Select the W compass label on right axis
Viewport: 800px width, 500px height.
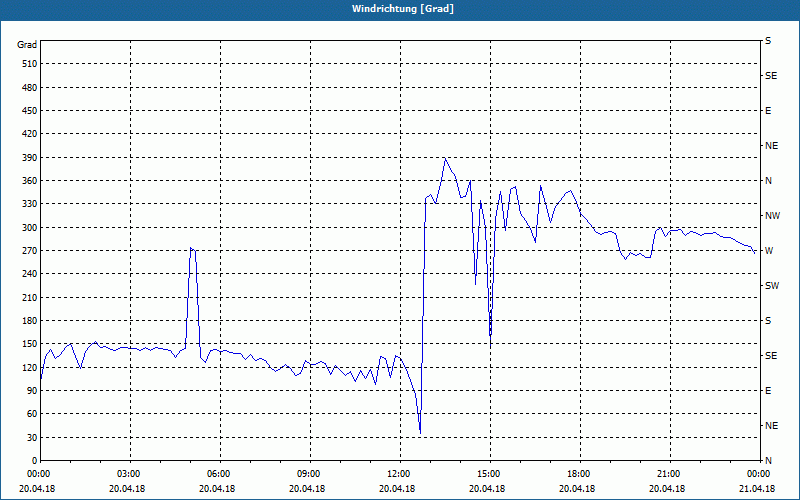pyautogui.click(x=769, y=251)
